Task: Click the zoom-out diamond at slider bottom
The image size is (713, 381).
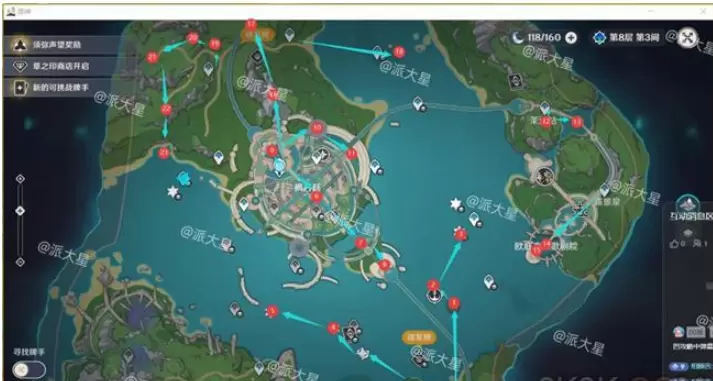Action: [x=20, y=262]
